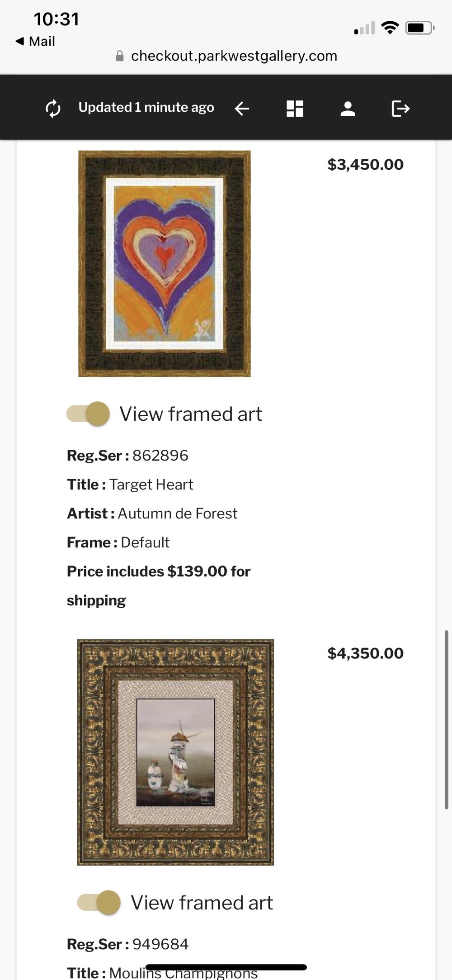Return to Mail app via back arrow
This screenshot has width=452, height=980.
(x=35, y=41)
